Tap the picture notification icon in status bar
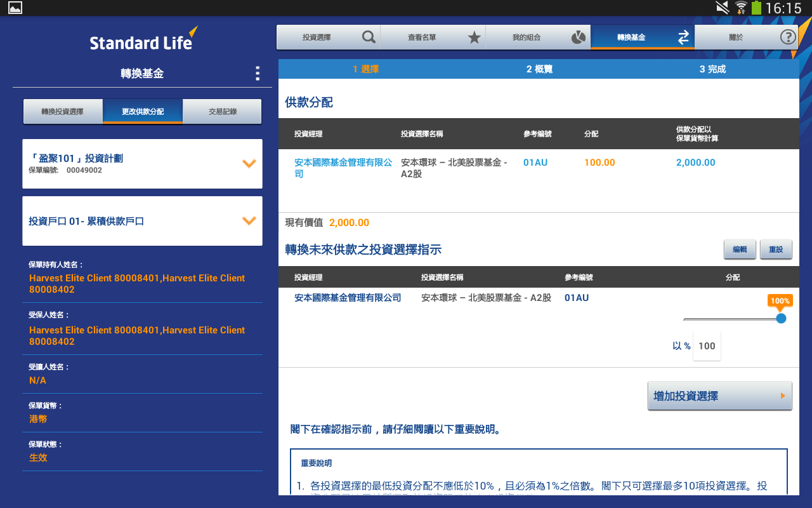The width and height of the screenshot is (812, 508). 15,8
